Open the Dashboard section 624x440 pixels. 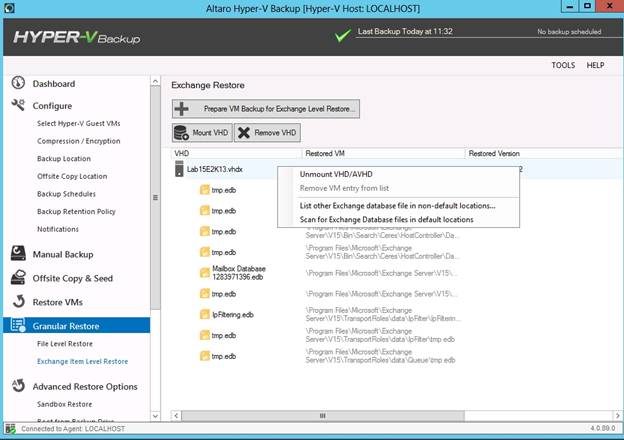pos(54,84)
